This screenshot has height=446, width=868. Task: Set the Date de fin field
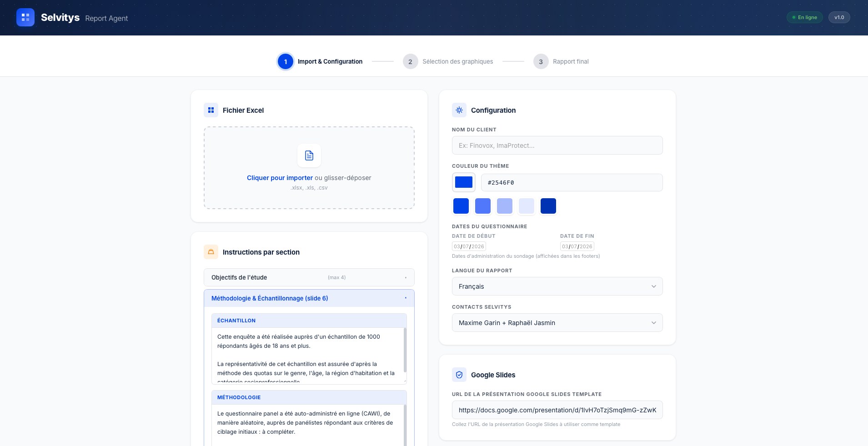(577, 246)
